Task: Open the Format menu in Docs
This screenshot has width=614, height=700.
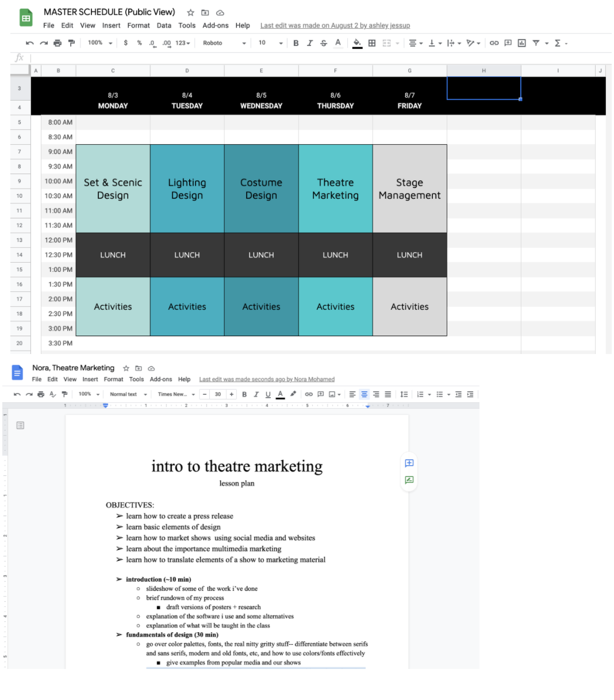Action: [x=113, y=379]
